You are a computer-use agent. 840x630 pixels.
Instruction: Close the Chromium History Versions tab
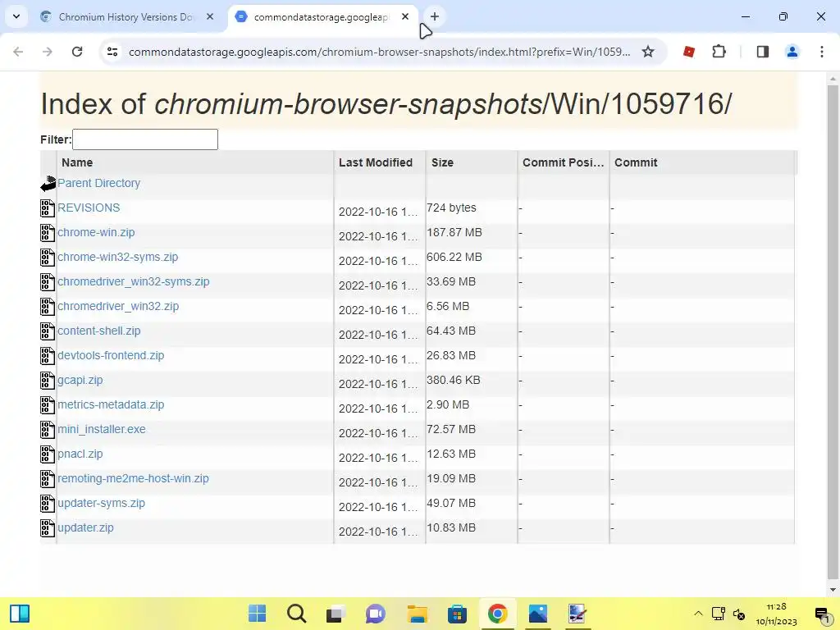(210, 16)
